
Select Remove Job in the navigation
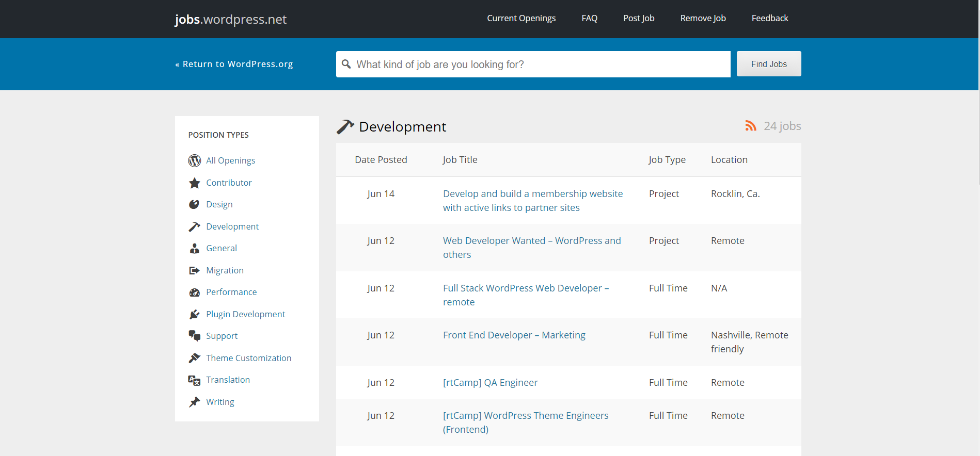[x=703, y=19]
